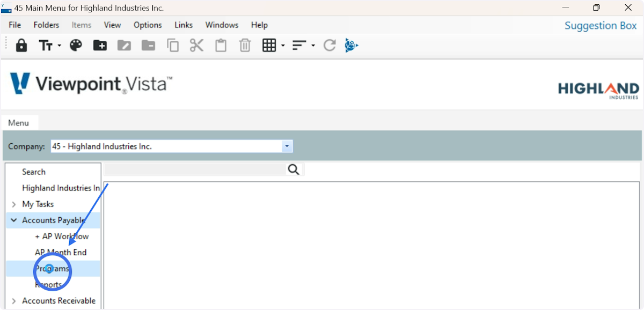Click the sort lines icon
The image size is (644, 310).
[x=299, y=46]
